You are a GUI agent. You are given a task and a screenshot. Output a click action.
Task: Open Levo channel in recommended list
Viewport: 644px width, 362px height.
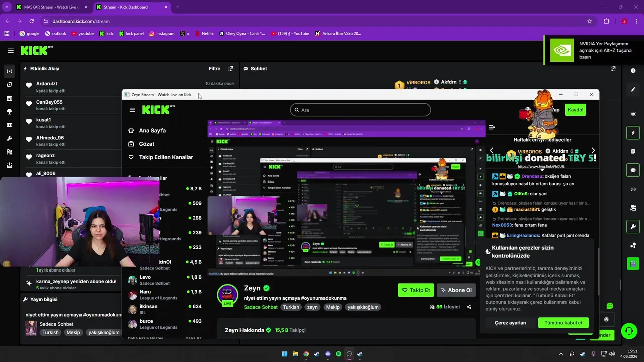(x=165, y=280)
